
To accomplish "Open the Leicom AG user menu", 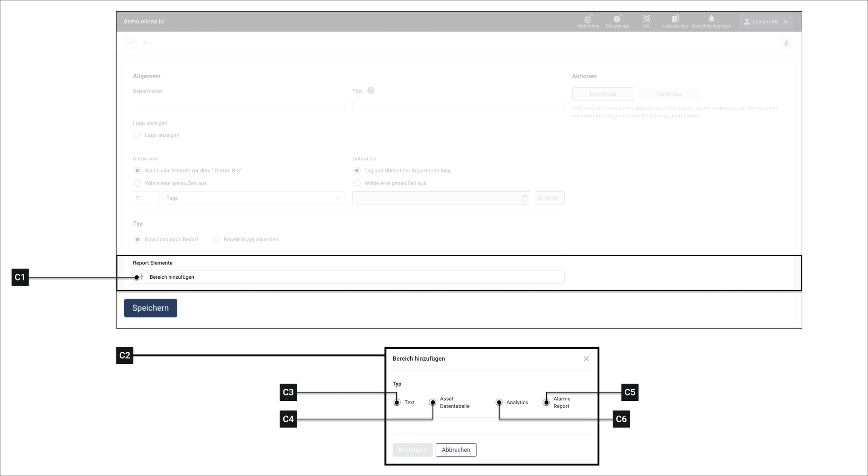I will click(766, 22).
